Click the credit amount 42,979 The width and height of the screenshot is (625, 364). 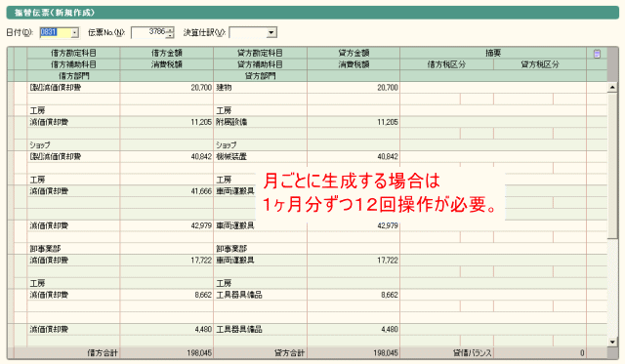[354, 225]
